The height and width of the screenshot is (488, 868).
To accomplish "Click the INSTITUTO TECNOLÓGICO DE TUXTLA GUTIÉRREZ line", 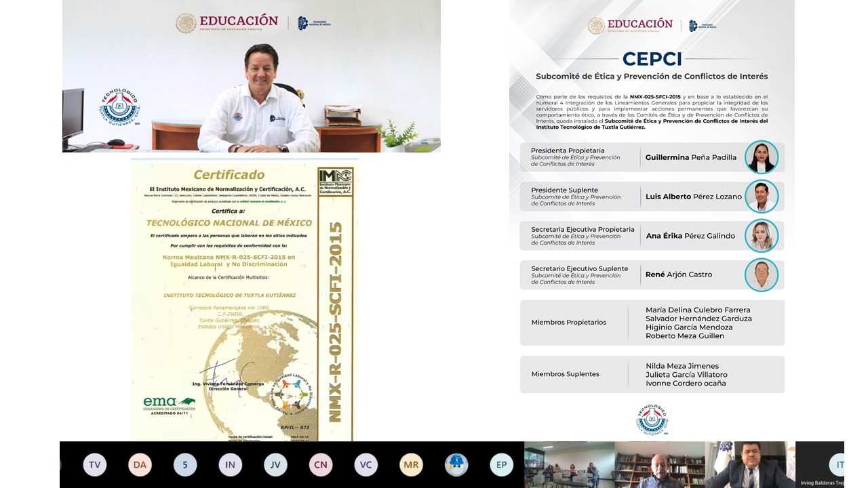I will tap(229, 295).
